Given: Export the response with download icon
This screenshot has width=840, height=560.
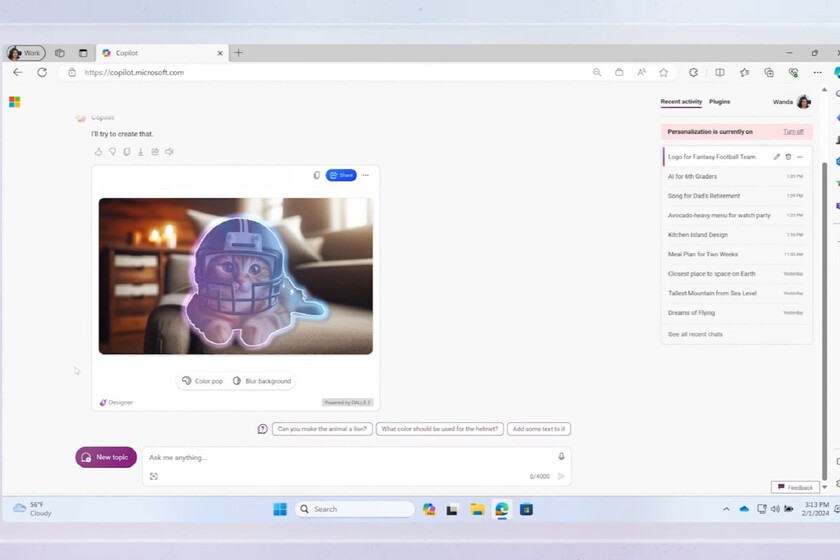Looking at the screenshot, I should [x=140, y=152].
